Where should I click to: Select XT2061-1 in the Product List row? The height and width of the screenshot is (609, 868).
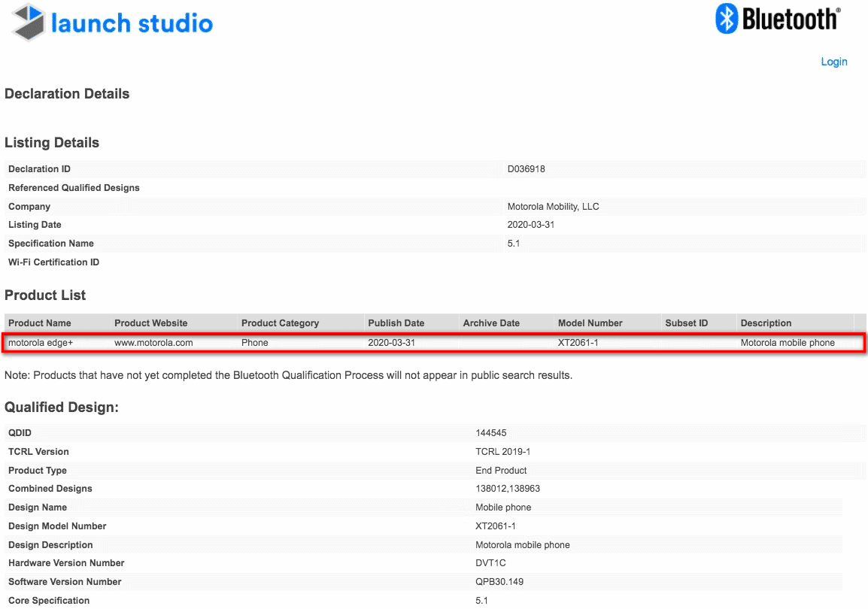pyautogui.click(x=578, y=343)
